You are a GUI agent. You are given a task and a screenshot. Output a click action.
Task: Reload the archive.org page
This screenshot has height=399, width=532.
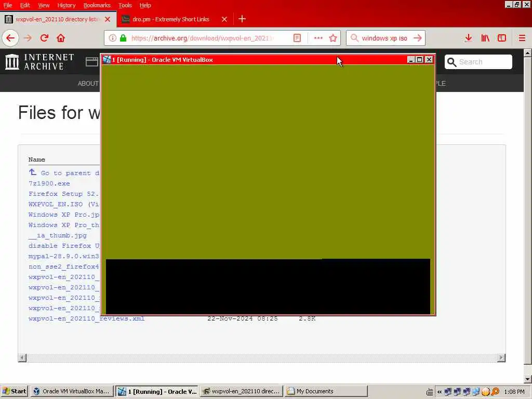pyautogui.click(x=45, y=38)
